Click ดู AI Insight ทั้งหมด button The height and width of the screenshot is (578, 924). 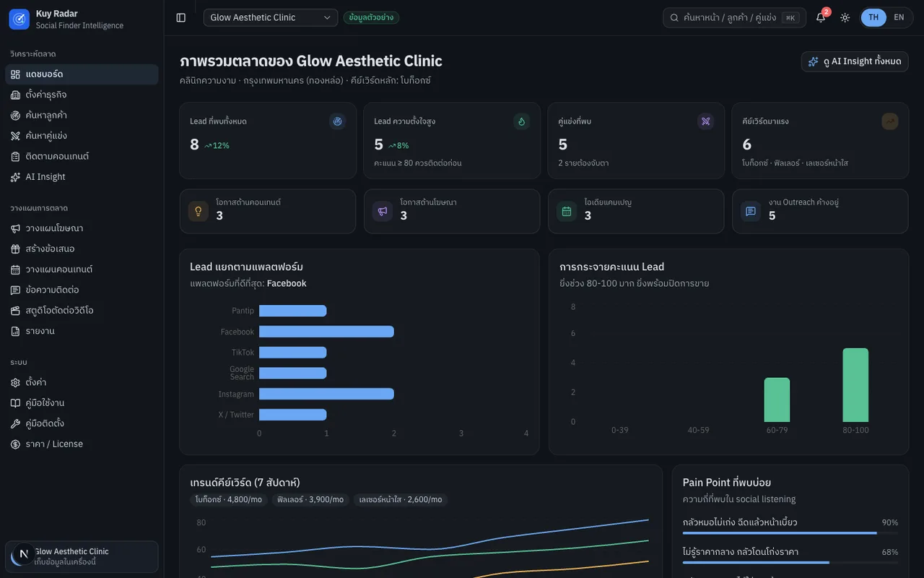pyautogui.click(x=855, y=61)
